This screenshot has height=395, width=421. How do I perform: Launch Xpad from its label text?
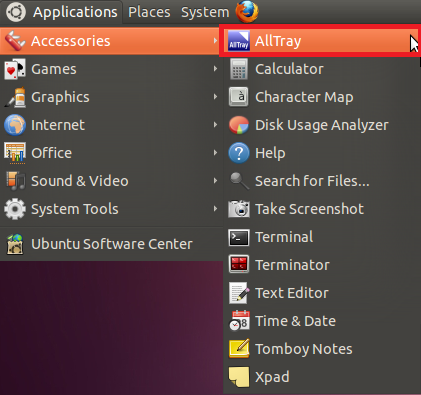272,378
